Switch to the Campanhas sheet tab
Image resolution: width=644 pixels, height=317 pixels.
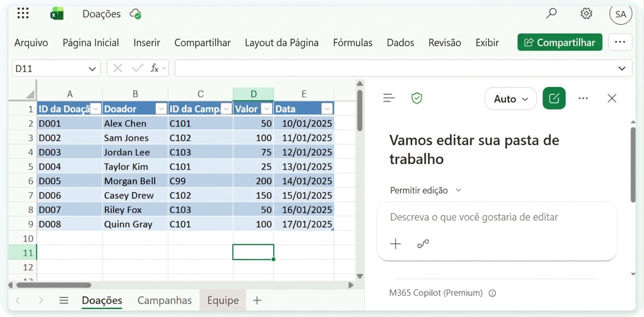[165, 300]
